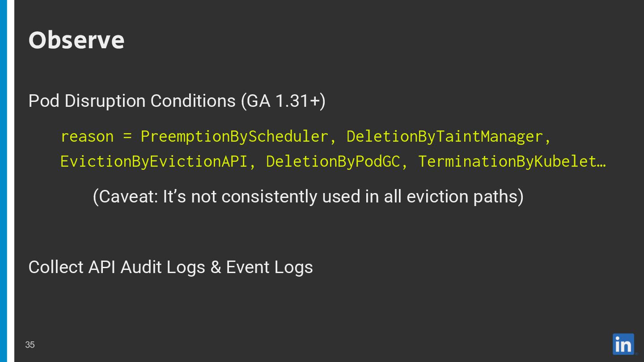Click the equals sign after reason
644x362 pixels.
[x=127, y=137]
